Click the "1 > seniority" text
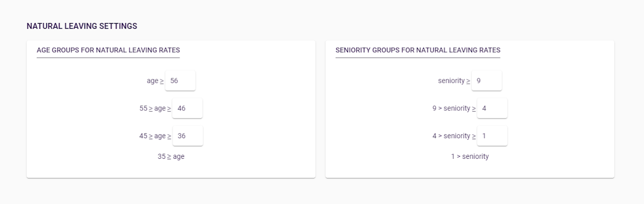The width and height of the screenshot is (644, 204). 470,157
